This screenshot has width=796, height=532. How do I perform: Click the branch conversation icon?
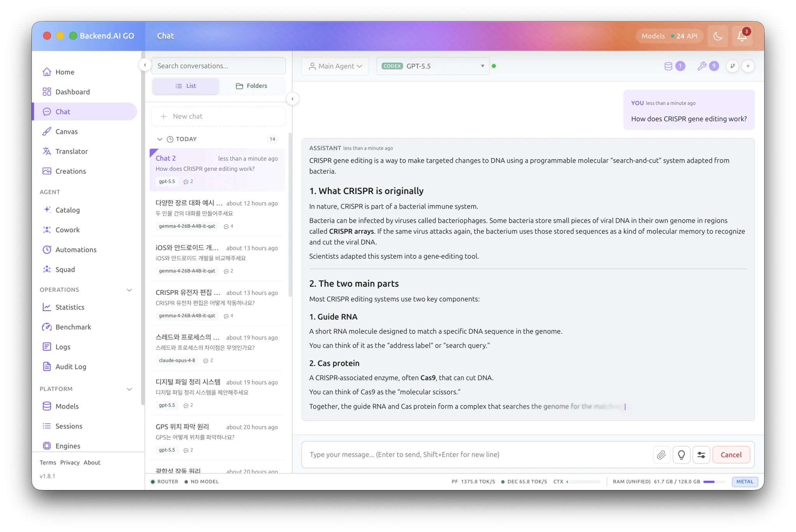point(732,66)
